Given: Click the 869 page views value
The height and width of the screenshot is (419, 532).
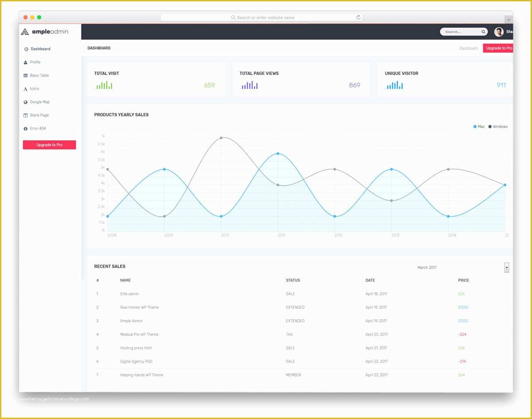Looking at the screenshot, I should (355, 85).
